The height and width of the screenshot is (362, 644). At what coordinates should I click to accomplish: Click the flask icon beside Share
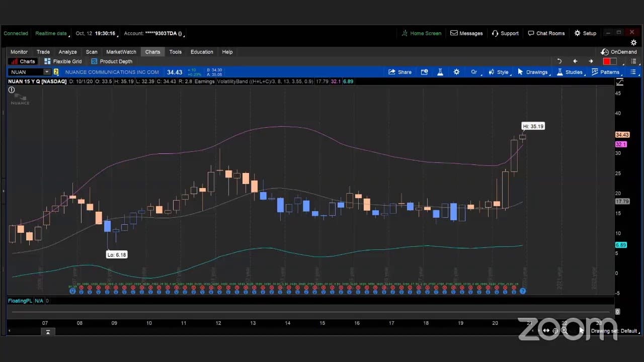(x=440, y=72)
